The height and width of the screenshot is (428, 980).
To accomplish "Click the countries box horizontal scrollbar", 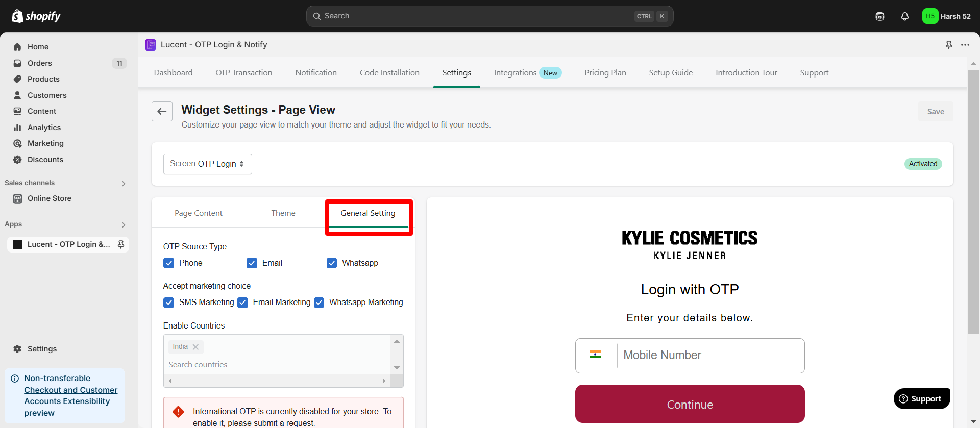I will [277, 381].
